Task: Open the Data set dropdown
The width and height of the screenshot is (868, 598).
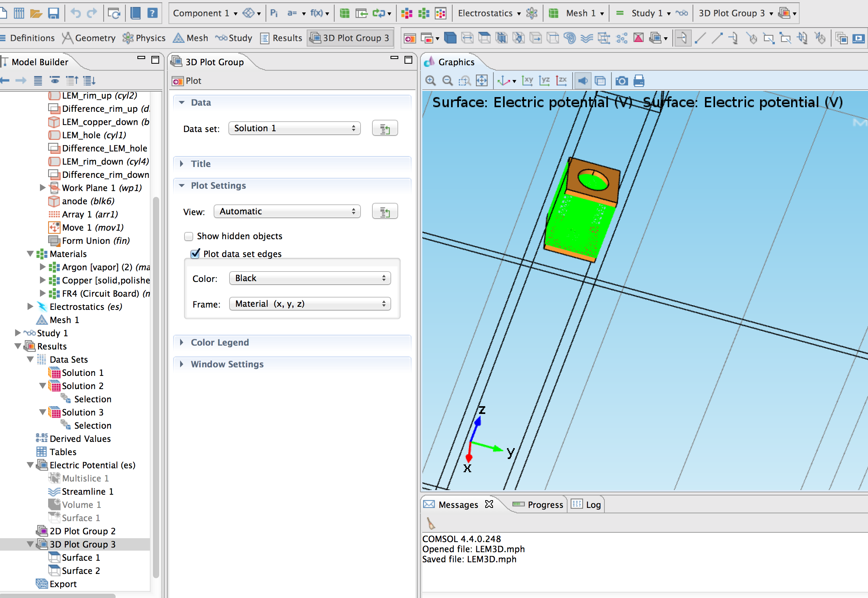Action: [294, 129]
